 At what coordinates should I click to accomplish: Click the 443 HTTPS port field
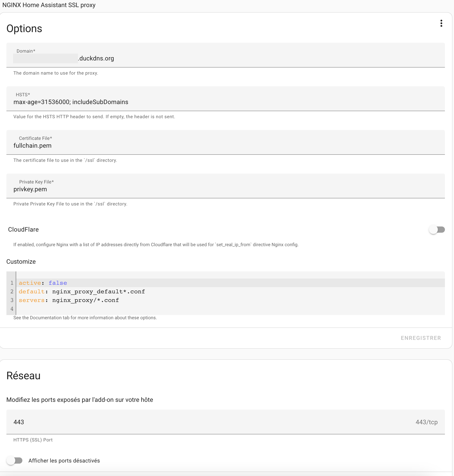(225, 422)
